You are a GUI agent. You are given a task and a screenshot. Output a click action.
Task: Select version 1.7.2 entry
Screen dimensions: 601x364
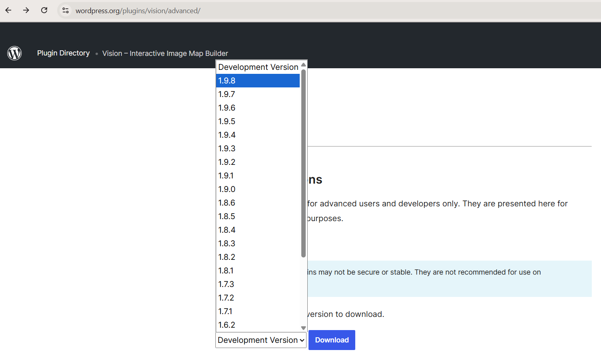[x=258, y=298]
